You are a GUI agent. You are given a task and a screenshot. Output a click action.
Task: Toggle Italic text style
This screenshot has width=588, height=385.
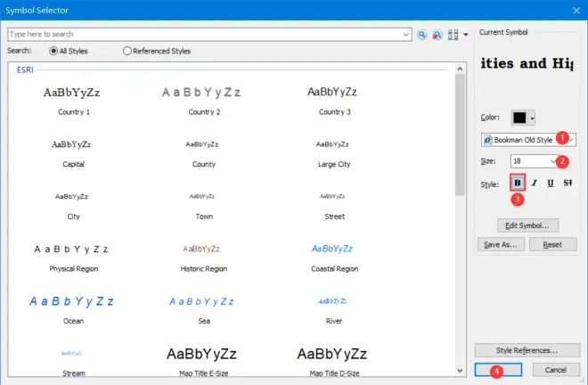tap(535, 183)
